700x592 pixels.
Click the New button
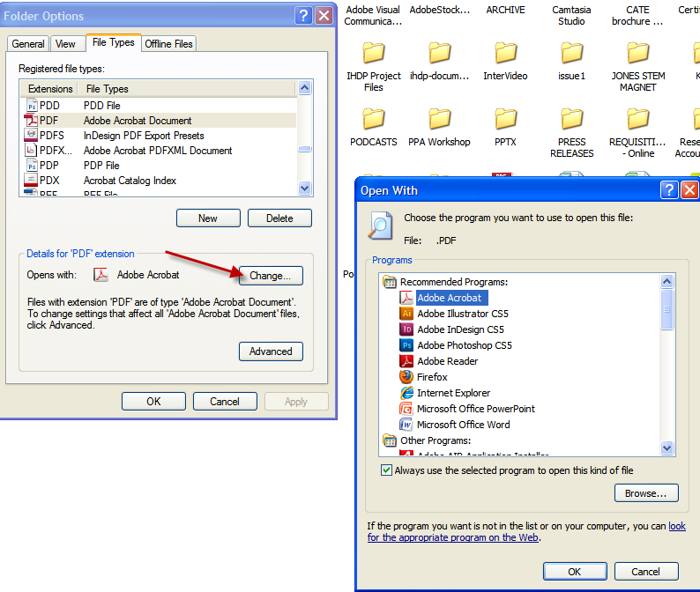pos(208,218)
